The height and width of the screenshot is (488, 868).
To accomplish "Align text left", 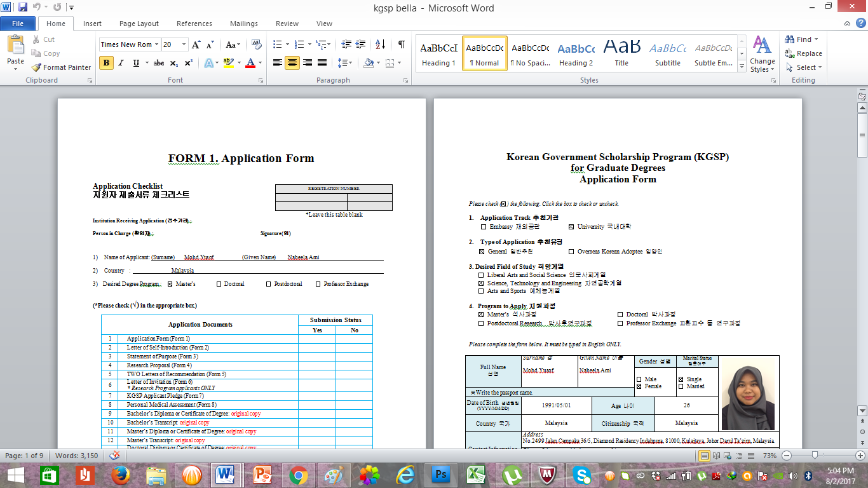I will pos(278,63).
